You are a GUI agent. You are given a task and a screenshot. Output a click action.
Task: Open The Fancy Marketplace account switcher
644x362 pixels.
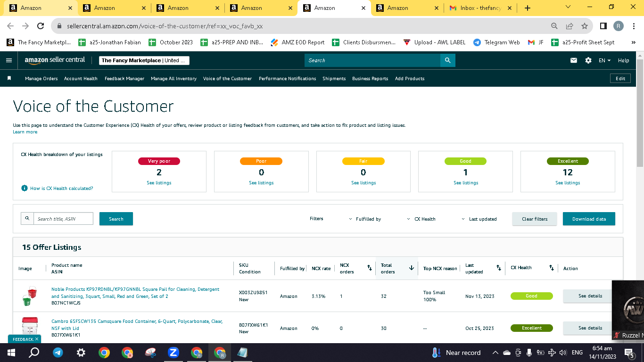pyautogui.click(x=144, y=60)
